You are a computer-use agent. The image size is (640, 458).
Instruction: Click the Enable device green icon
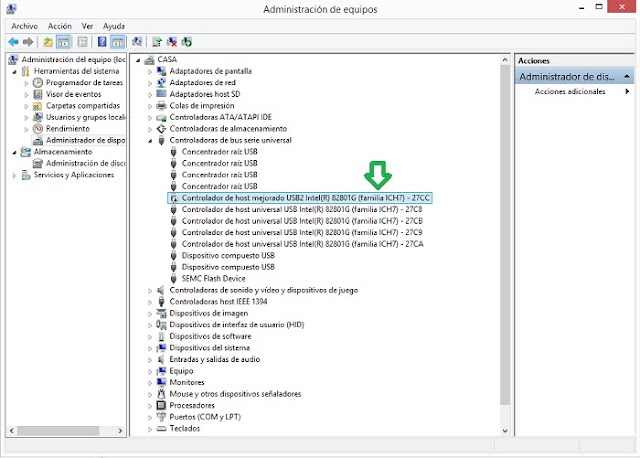tap(187, 42)
